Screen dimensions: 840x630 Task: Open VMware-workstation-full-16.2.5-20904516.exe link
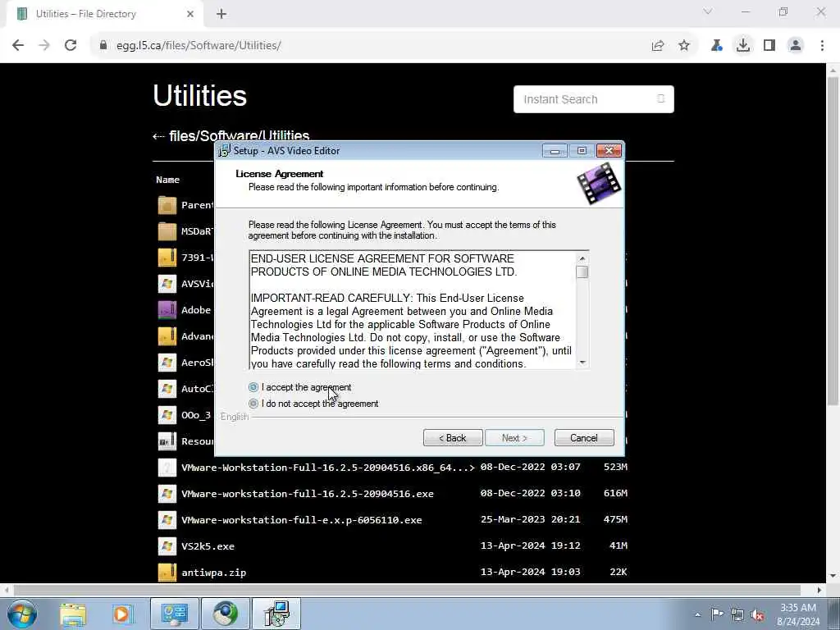(308, 493)
